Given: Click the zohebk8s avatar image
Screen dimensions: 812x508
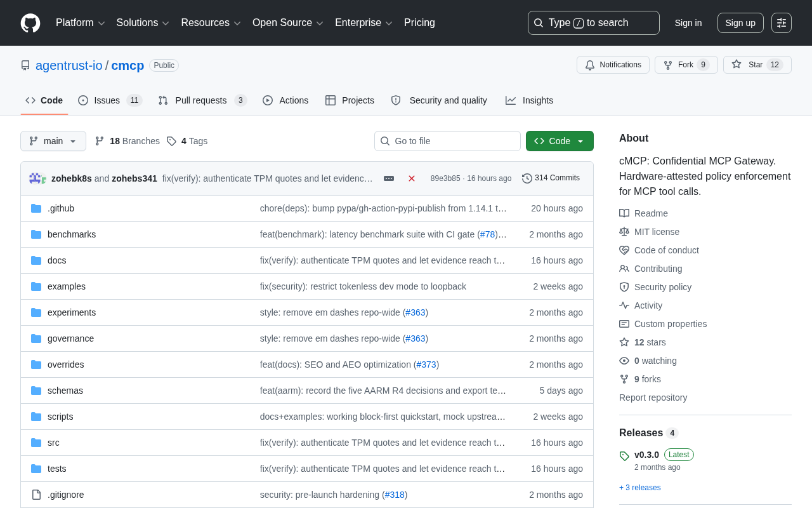Looking at the screenshot, I should point(35,178).
